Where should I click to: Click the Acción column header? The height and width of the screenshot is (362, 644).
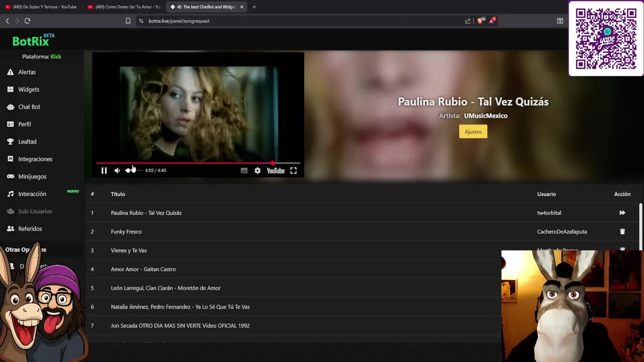622,194
